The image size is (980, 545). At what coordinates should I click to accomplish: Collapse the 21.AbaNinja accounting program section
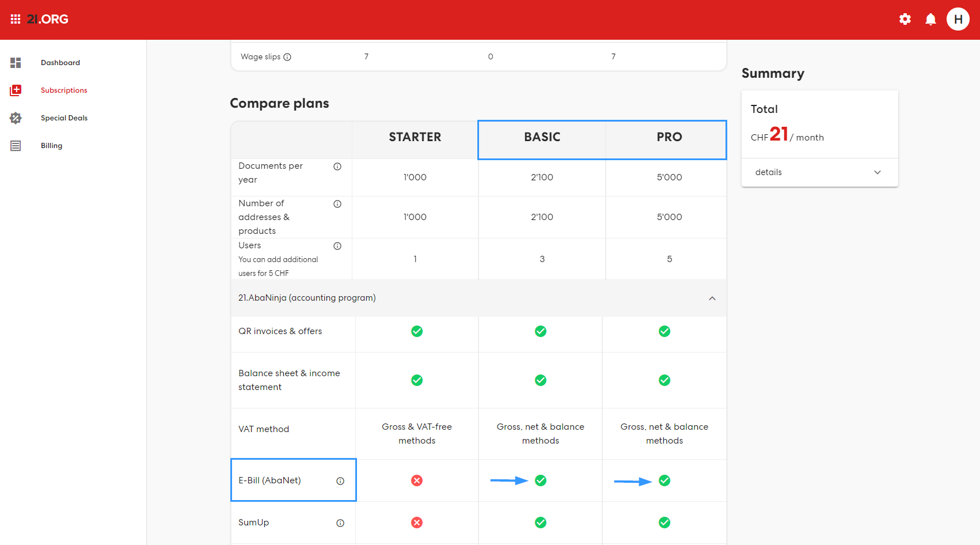712,298
